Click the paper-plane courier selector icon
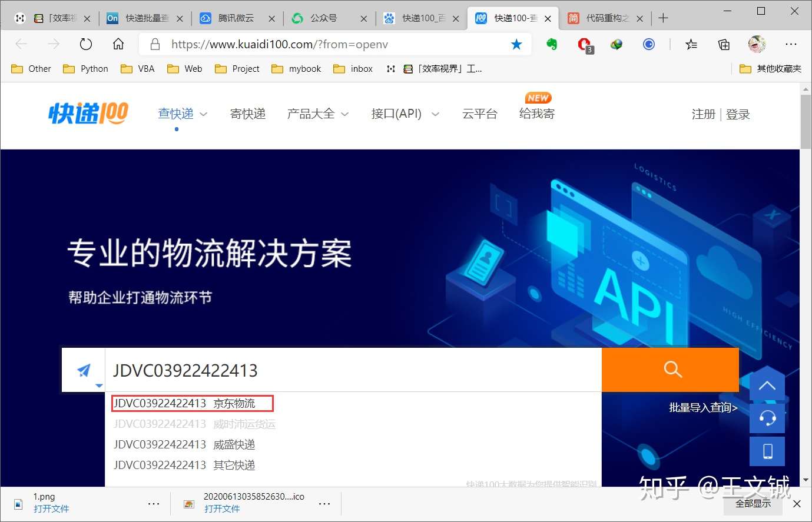Image resolution: width=812 pixels, height=522 pixels. (84, 370)
